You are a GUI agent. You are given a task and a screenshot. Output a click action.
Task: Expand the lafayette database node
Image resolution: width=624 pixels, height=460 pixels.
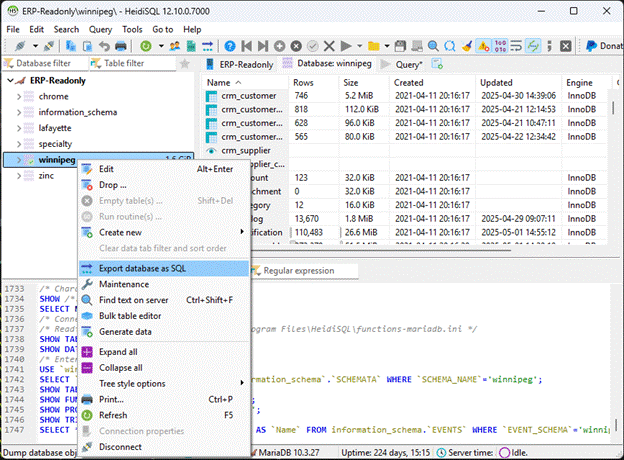[x=19, y=128]
